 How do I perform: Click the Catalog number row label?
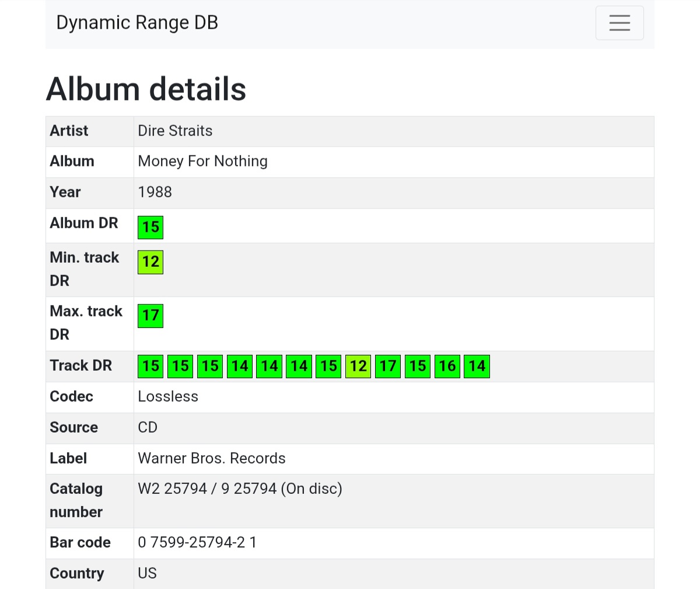76,500
